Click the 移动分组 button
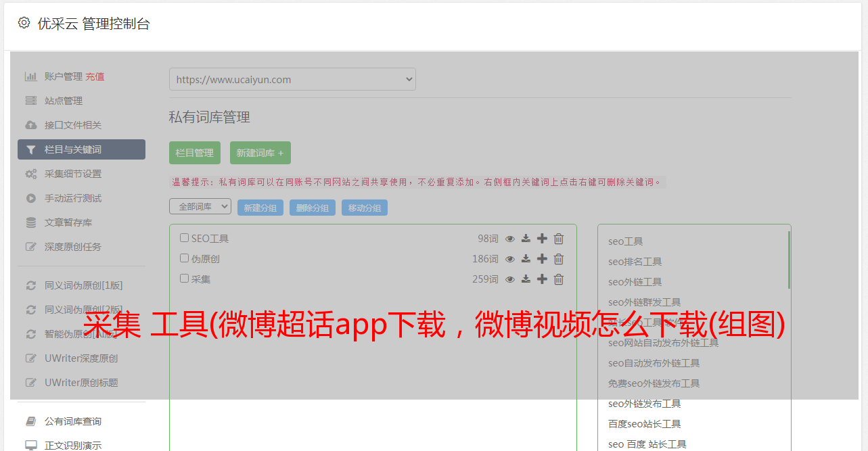 [x=365, y=208]
